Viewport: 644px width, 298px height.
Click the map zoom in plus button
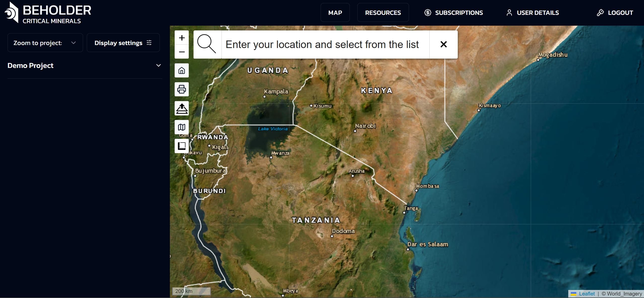tap(182, 38)
